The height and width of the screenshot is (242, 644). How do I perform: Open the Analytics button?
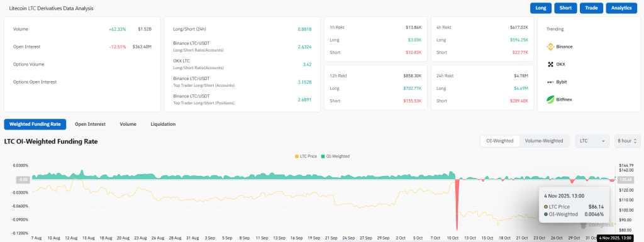click(x=621, y=8)
